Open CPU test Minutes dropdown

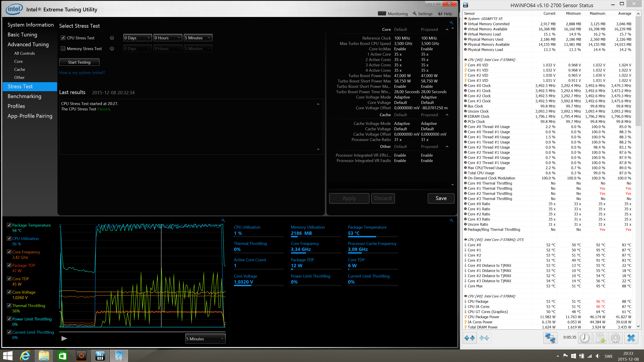tap(198, 38)
